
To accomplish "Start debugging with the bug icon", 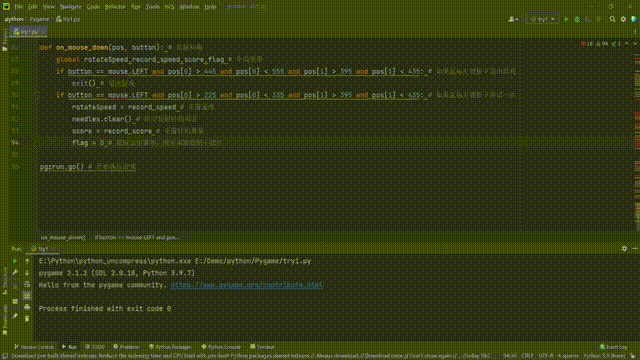I will coord(577,19).
